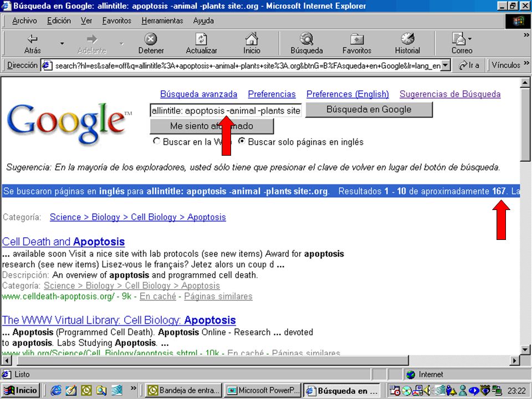Open the Outlook quick launch icon
Screen dimensions: 532x399
pyautogui.click(x=86, y=391)
